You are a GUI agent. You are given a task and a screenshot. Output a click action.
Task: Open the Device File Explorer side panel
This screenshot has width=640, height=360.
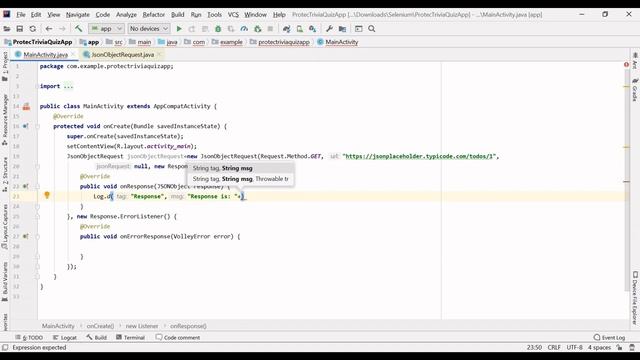[x=635, y=298]
